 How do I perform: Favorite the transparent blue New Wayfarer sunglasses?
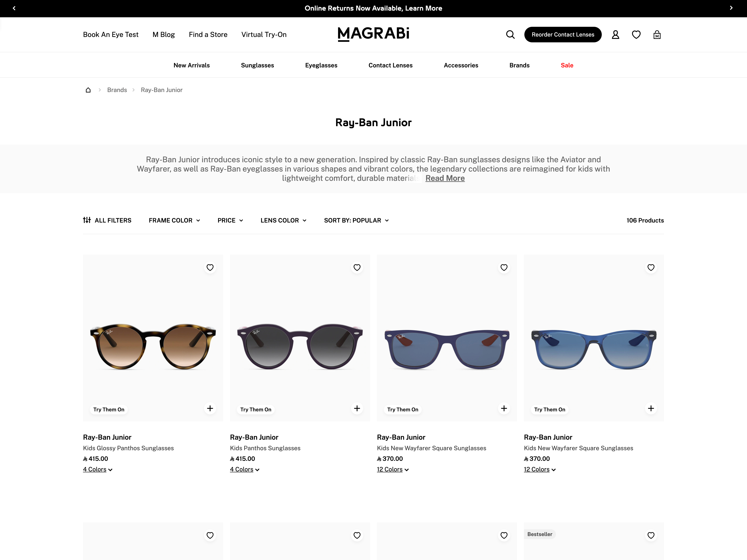click(651, 268)
